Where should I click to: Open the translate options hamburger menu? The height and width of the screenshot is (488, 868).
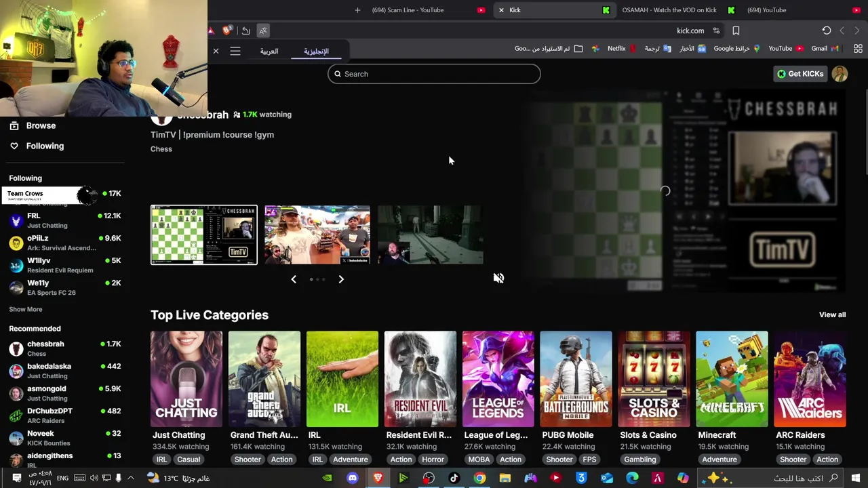(235, 51)
